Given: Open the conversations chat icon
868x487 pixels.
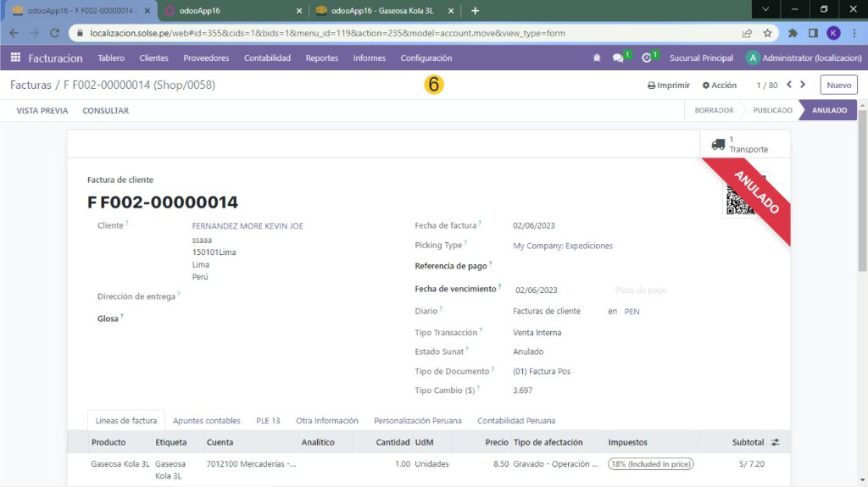Looking at the screenshot, I should click(x=618, y=58).
